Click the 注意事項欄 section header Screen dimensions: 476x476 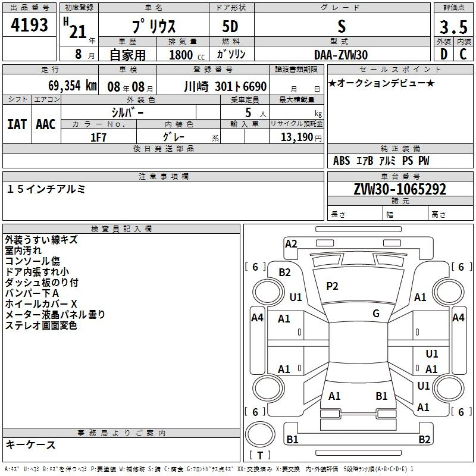pos(163,176)
